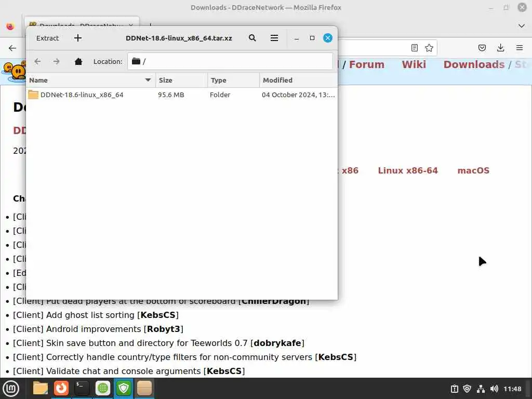
Task: Open search in the archive manager
Action: pyautogui.click(x=252, y=38)
